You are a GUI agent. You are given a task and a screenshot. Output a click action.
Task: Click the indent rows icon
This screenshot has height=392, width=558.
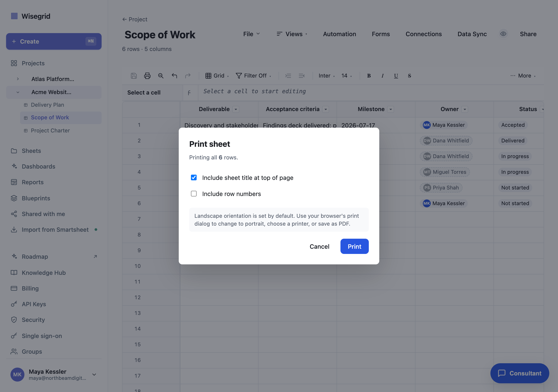pos(288,76)
